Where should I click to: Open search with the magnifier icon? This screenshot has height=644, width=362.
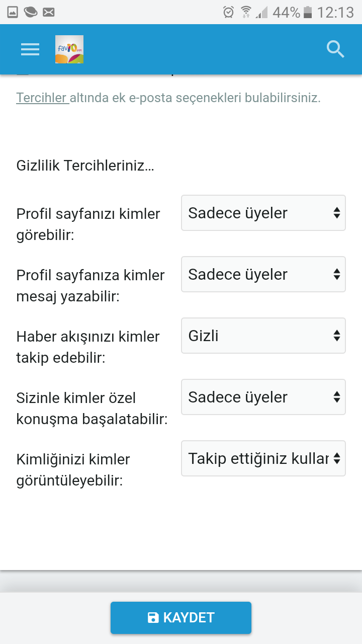[335, 49]
